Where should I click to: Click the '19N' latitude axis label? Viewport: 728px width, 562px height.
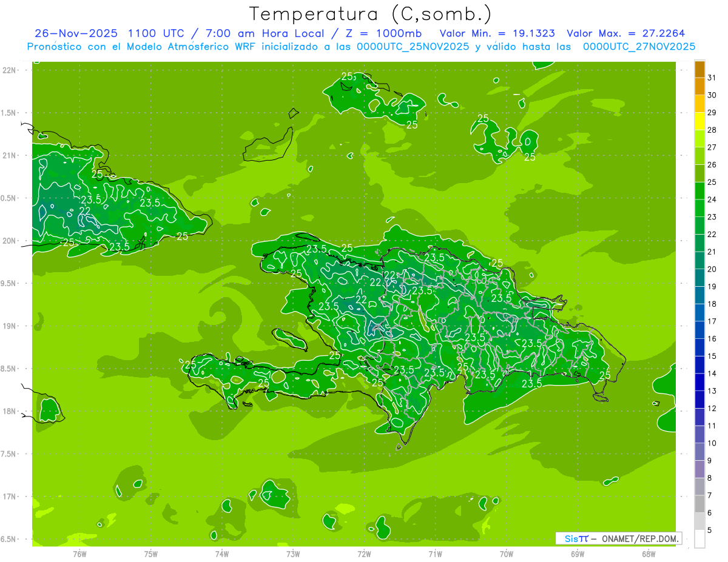click(8, 326)
